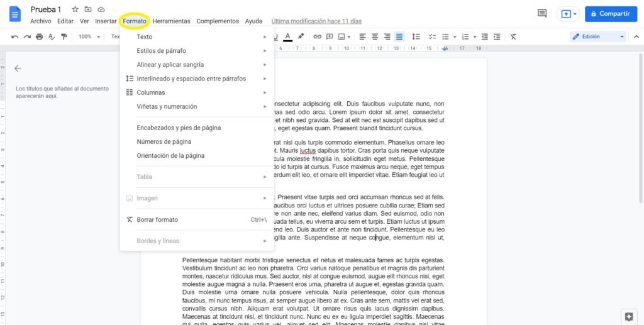Decrease indent icon
Viewport: 644px width, 325px height.
(485, 36)
